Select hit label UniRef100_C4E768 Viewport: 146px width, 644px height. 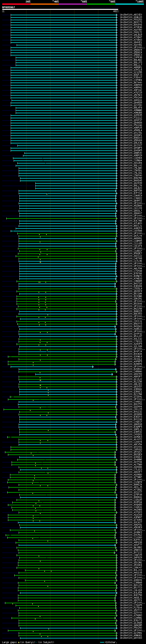tap(131, 259)
